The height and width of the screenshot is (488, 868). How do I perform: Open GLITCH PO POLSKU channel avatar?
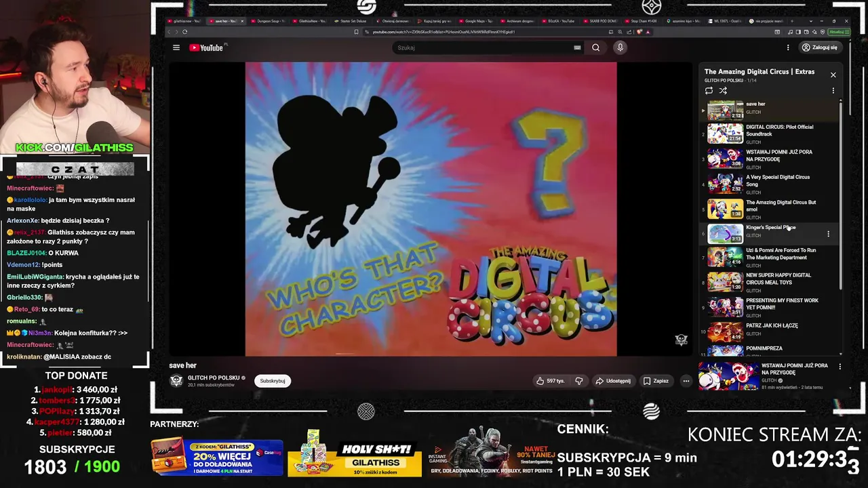click(176, 381)
